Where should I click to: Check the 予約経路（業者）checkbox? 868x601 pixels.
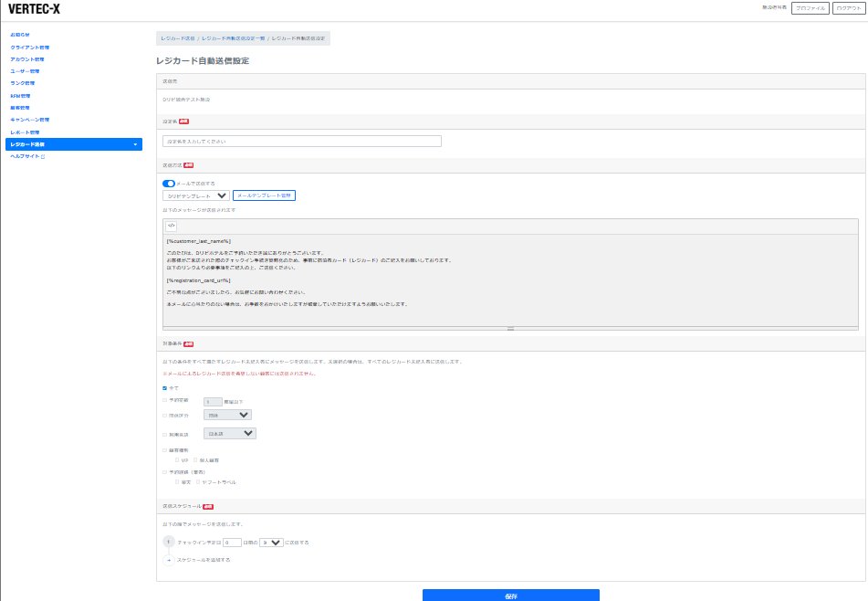coord(165,472)
